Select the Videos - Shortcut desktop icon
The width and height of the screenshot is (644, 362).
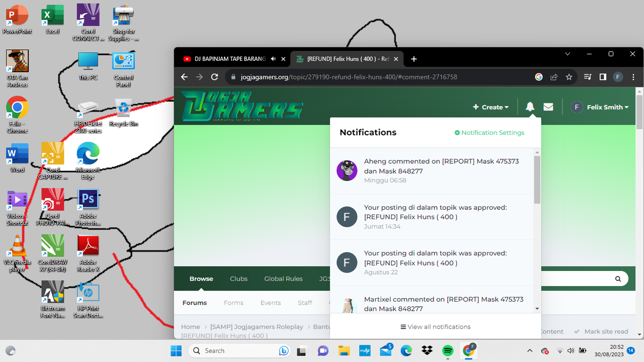tap(17, 207)
